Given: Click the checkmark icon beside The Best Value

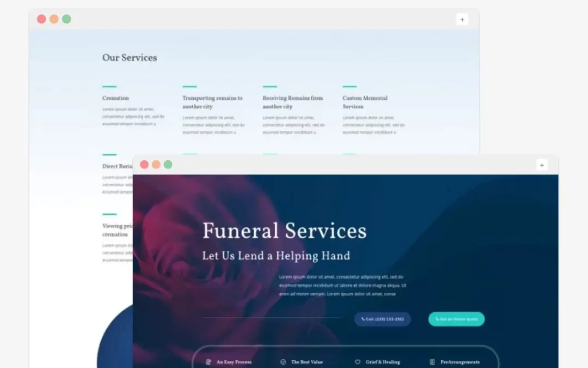Looking at the screenshot, I should pyautogui.click(x=283, y=362).
